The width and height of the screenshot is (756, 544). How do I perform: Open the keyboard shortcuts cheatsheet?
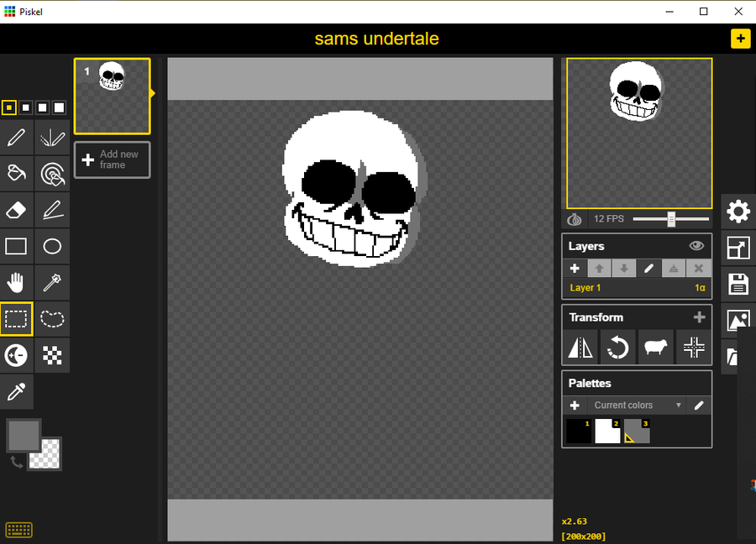point(18,530)
